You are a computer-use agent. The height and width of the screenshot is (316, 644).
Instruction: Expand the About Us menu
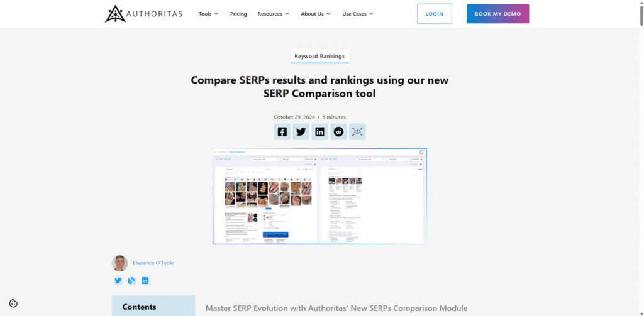point(316,14)
